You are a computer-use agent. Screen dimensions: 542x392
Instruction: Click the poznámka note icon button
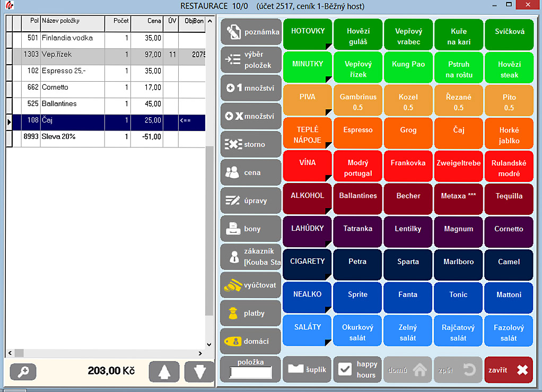tap(251, 32)
